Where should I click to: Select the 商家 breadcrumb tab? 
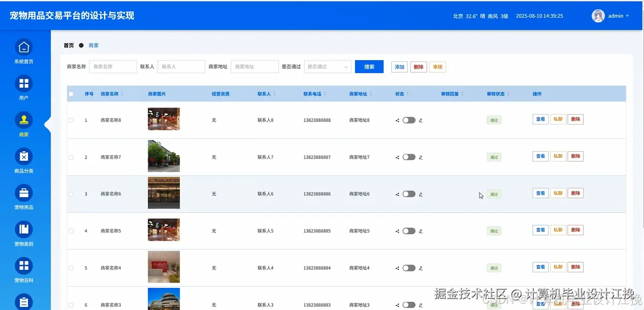[93, 45]
